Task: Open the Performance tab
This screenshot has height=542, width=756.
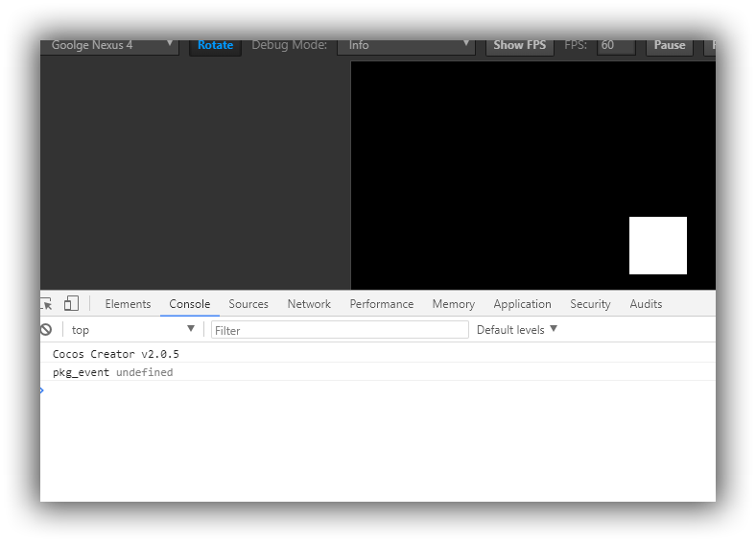Action: 382,304
